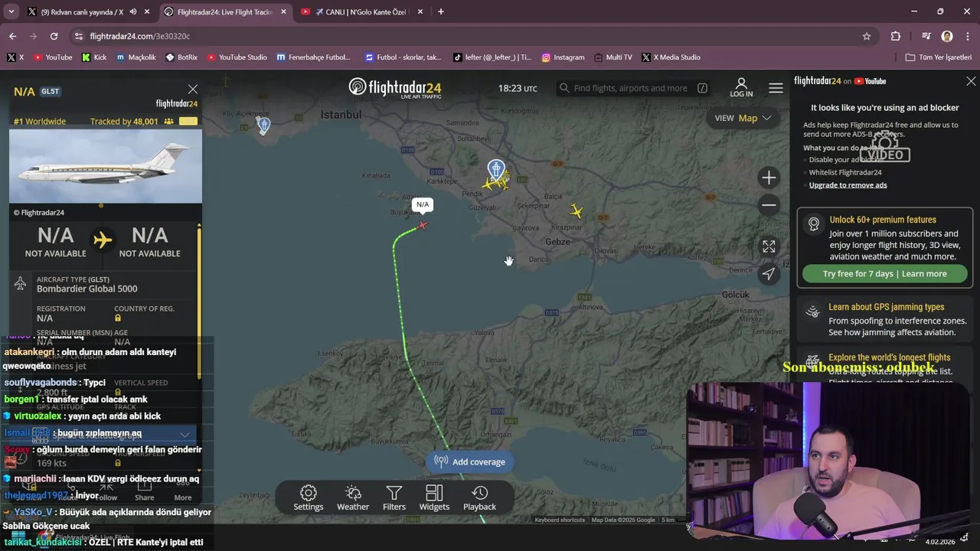
Task: Open a new browser tab
Action: pos(440,11)
